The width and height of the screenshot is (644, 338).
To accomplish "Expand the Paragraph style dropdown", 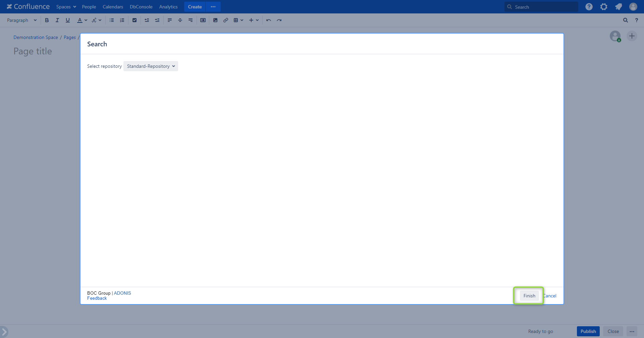I will [x=22, y=20].
